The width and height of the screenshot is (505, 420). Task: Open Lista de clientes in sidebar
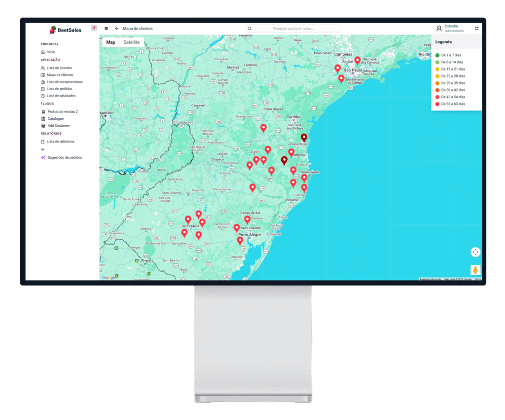(x=59, y=68)
